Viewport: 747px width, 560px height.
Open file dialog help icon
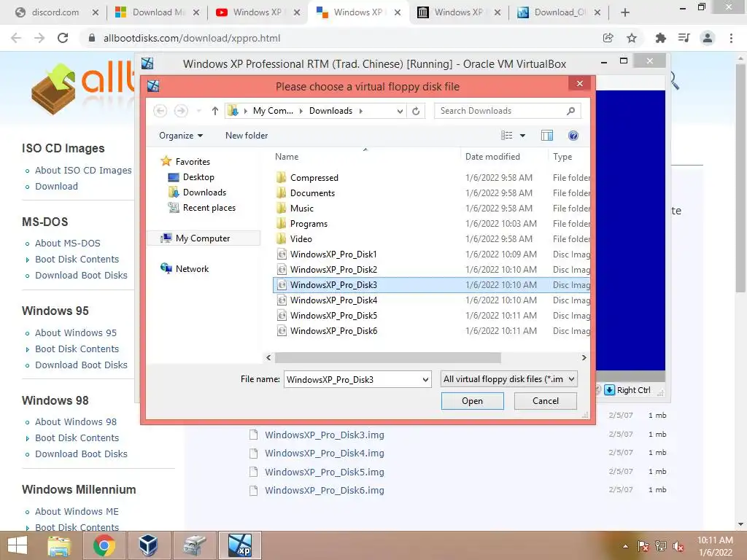[x=573, y=136]
